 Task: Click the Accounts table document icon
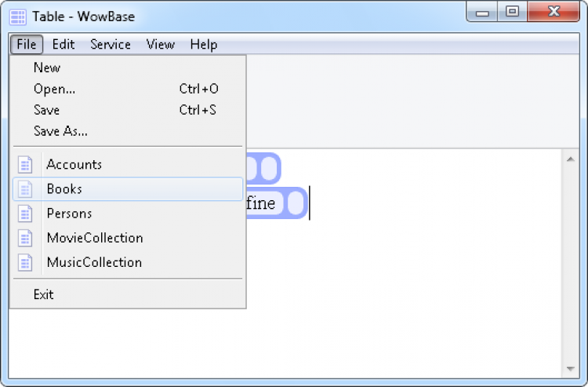tap(25, 165)
